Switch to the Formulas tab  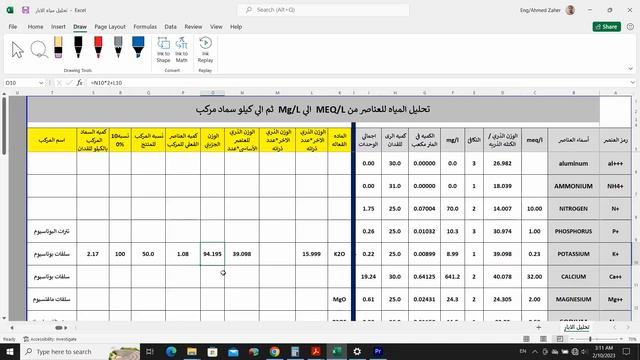(x=145, y=27)
